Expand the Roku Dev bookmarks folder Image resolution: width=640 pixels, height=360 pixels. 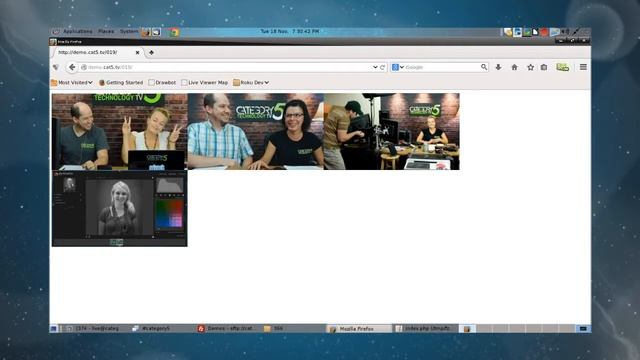pyautogui.click(x=251, y=82)
